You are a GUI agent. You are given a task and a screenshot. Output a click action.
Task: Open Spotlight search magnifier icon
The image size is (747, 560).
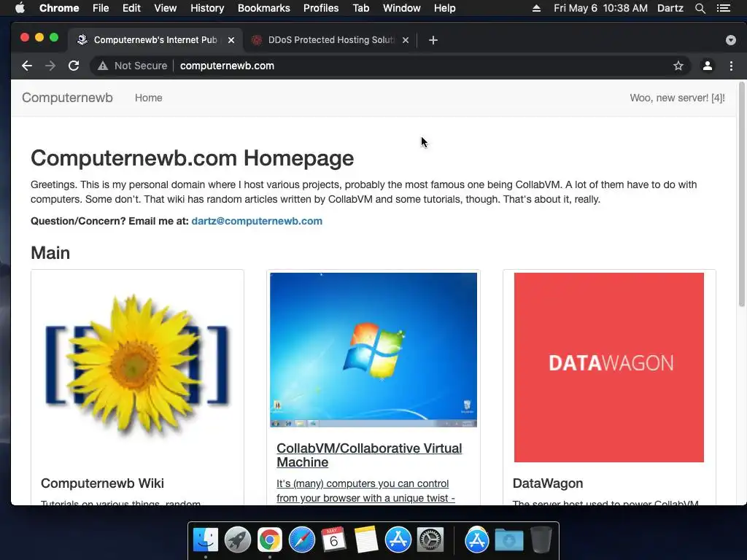click(x=700, y=8)
